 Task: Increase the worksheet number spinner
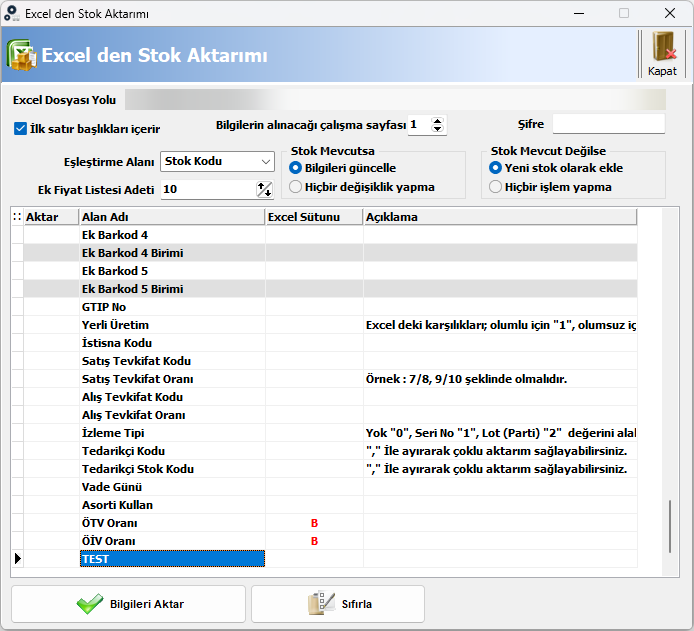pyautogui.click(x=437, y=121)
